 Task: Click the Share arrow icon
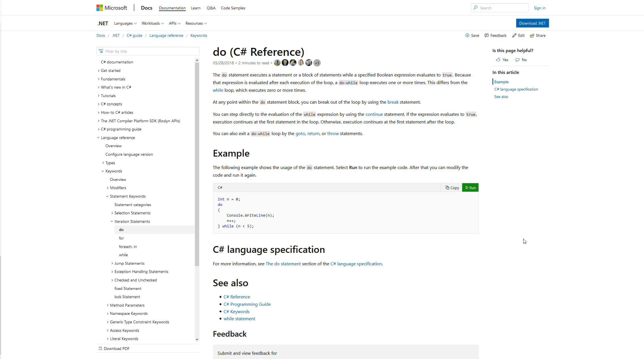532,35
